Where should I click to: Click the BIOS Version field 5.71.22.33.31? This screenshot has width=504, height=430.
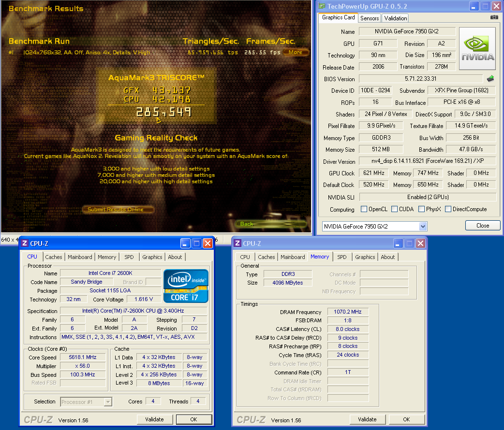coord(421,79)
